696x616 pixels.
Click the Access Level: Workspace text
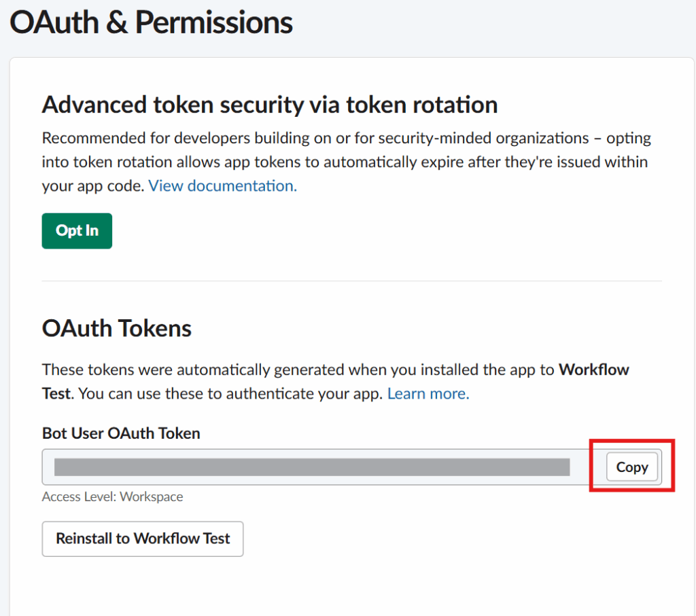(112, 497)
